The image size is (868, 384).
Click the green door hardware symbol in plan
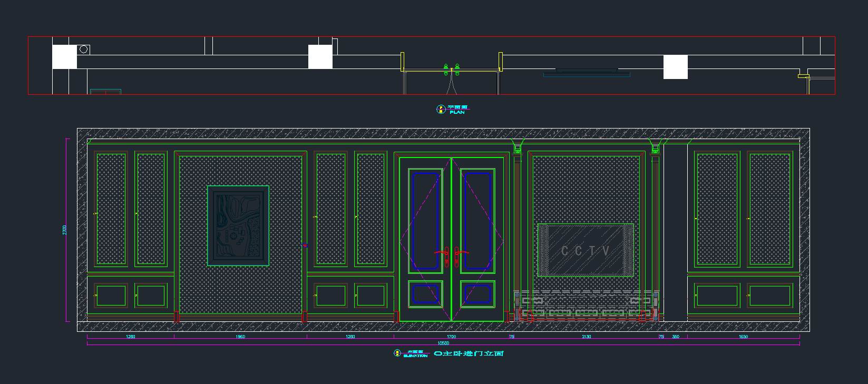pos(451,69)
